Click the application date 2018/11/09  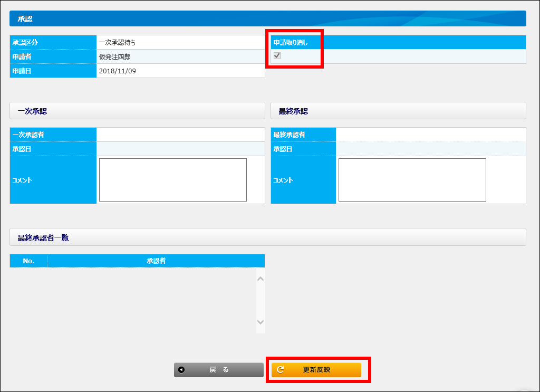[x=118, y=71]
